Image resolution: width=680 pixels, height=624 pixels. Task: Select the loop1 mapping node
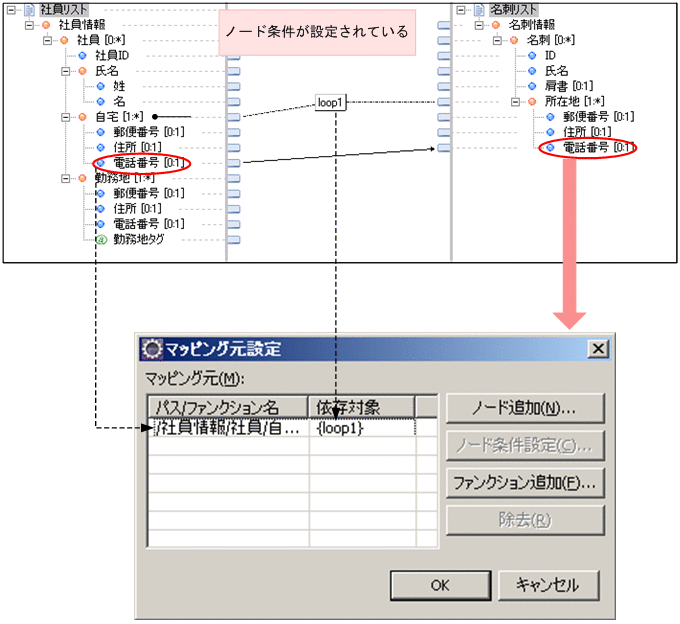330,103
